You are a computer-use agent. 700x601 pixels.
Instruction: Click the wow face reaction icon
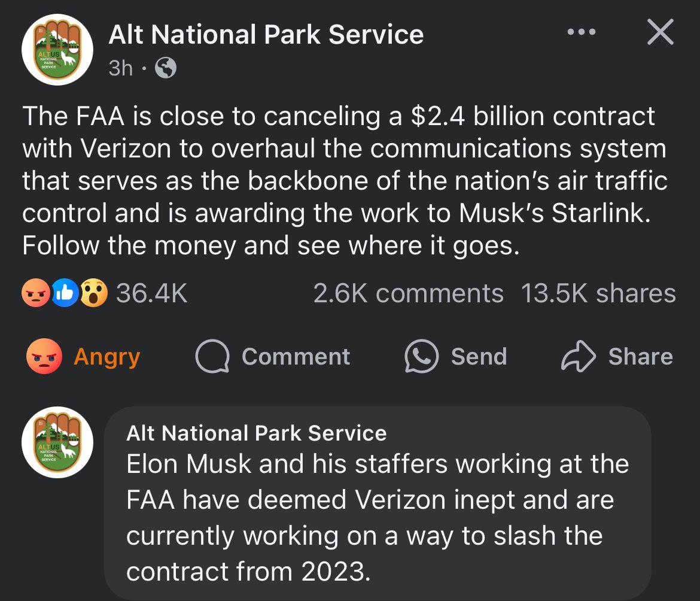click(x=94, y=293)
